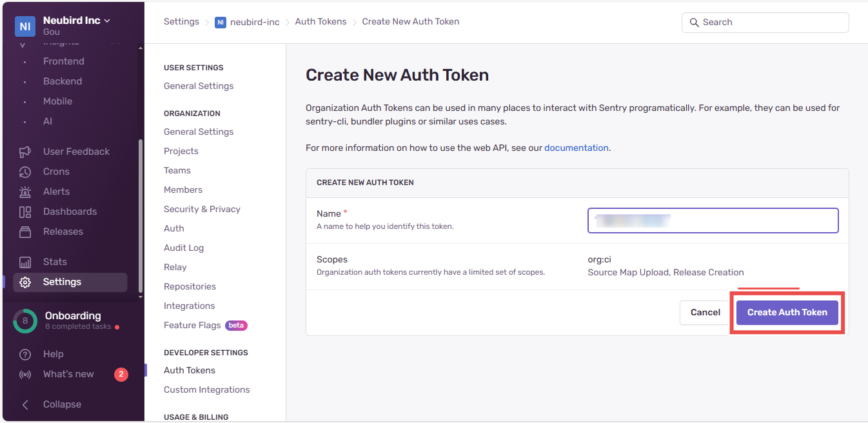868x423 pixels.
Task: Click the Onboarding progress ring
Action: click(25, 320)
